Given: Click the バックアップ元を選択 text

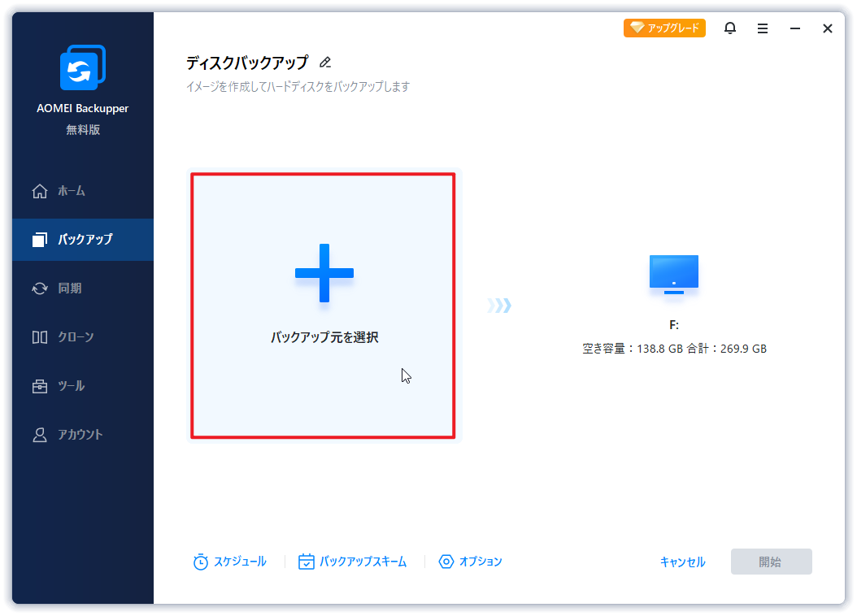Looking at the screenshot, I should [324, 337].
